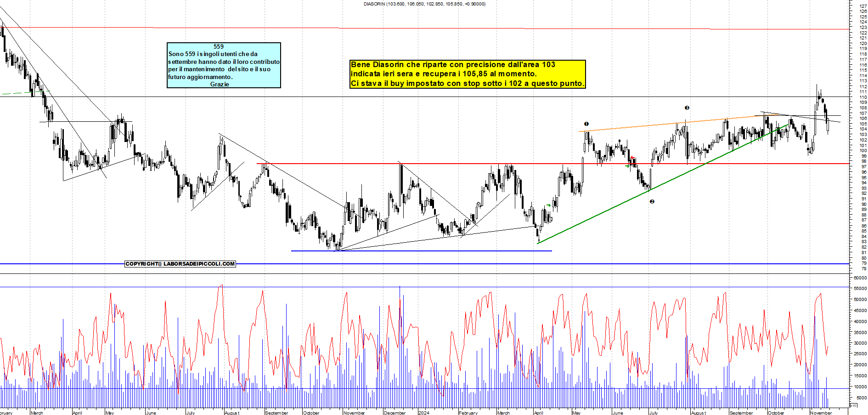Click price axis label 110

tap(863, 97)
